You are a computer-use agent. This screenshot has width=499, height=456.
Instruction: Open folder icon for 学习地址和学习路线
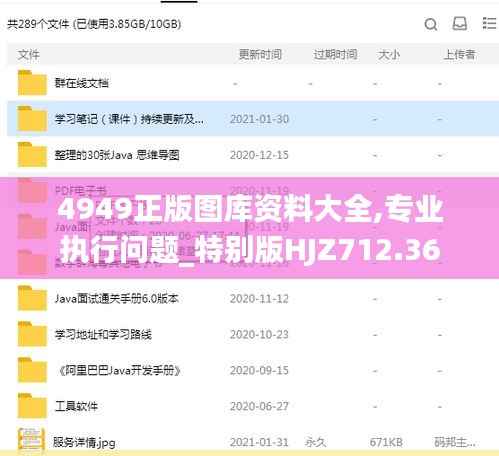coord(32,334)
